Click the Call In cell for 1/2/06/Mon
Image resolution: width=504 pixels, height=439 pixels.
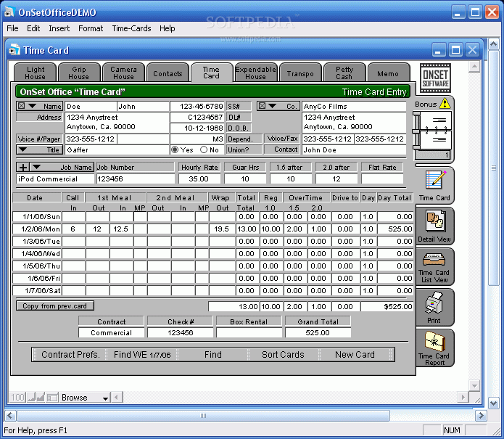74,229
